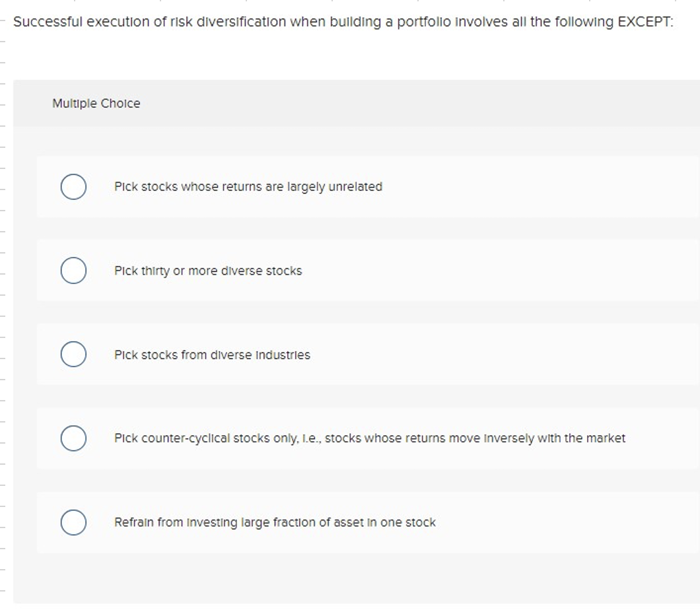The width and height of the screenshot is (700, 610).
Task: Choose the answer about counter-cyclical stocks
Action: click(x=370, y=438)
